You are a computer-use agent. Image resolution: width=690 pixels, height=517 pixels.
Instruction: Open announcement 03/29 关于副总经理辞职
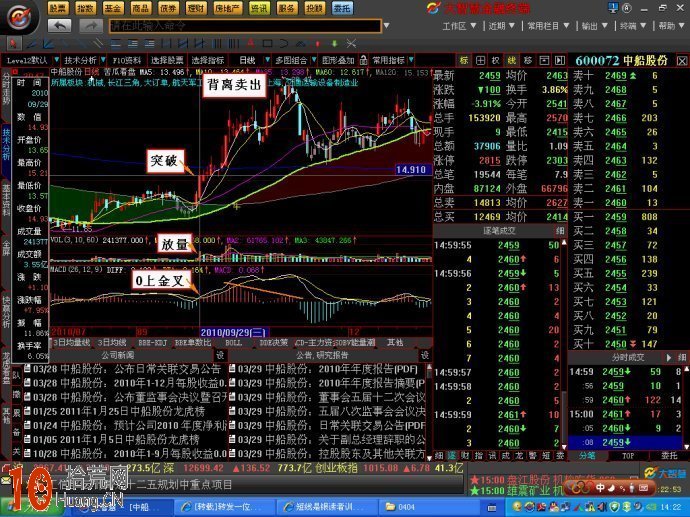tap(327, 439)
